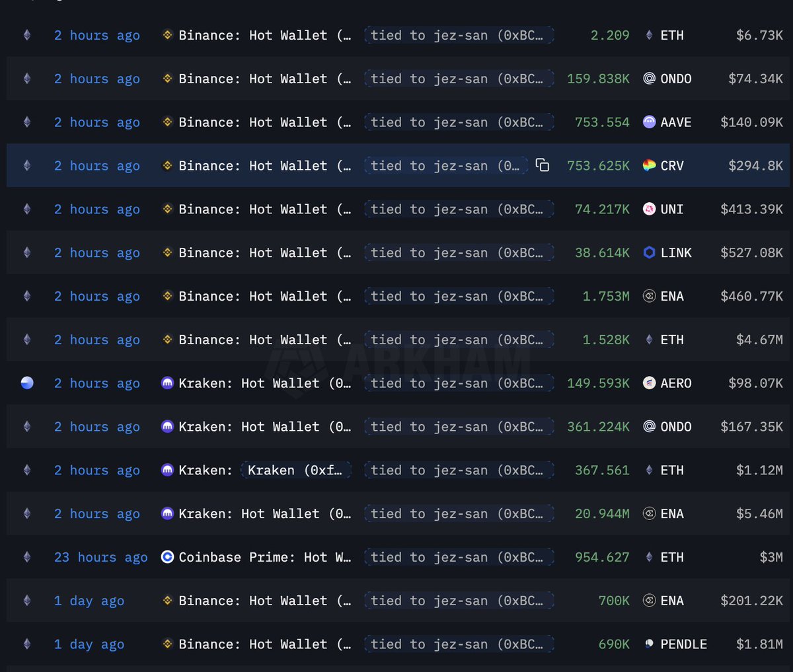
Task: Open '2 hours ago' timestamp in CRV row
Action: click(97, 166)
